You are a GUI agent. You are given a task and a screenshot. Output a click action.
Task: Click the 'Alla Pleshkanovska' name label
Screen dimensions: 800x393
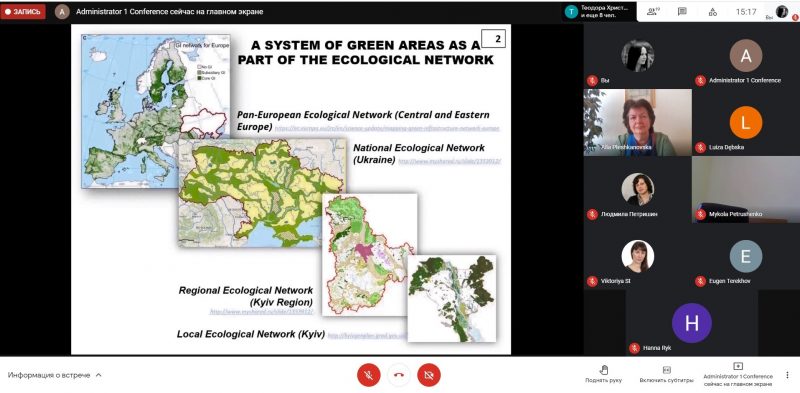click(626, 148)
